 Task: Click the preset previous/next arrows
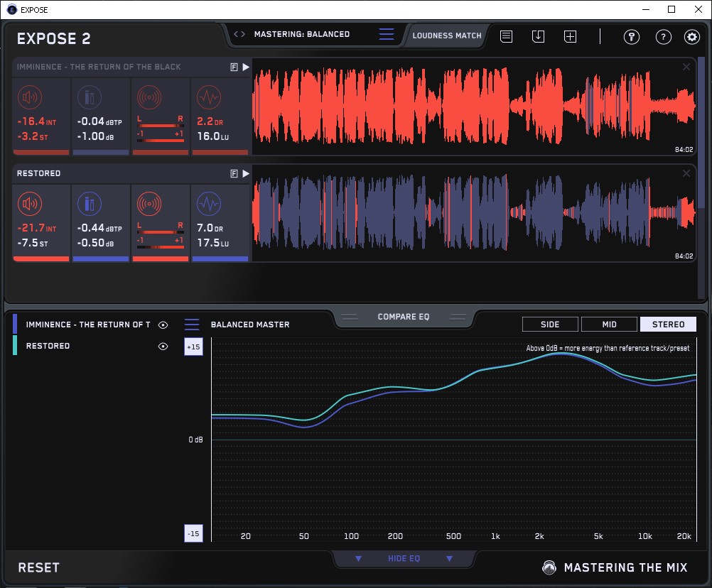239,34
